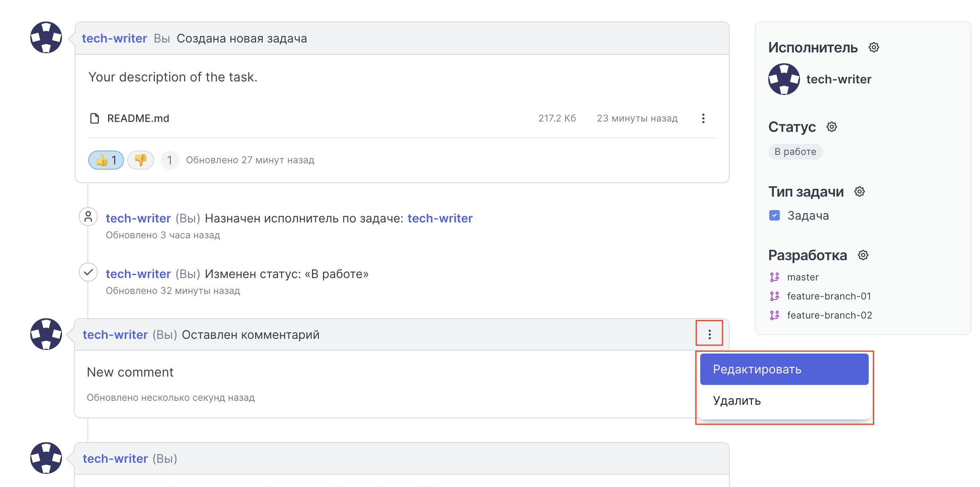
Task: Open the master branch
Action: (x=803, y=277)
